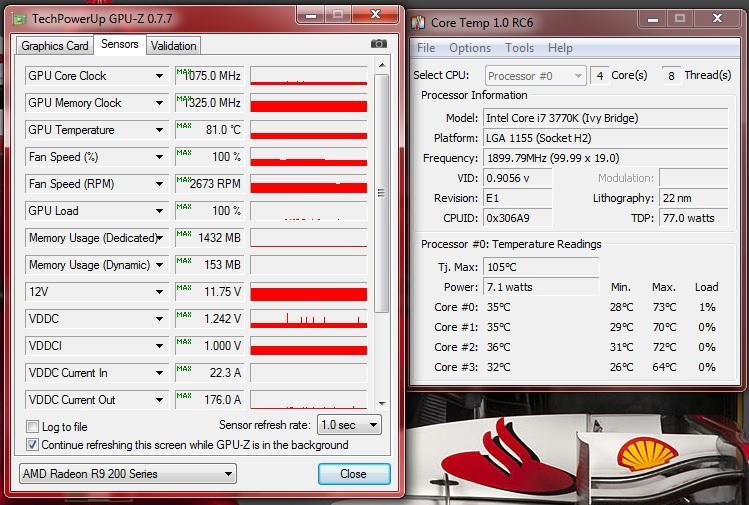749x505 pixels.
Task: Click the Lithography field 22 nm
Action: [694, 198]
